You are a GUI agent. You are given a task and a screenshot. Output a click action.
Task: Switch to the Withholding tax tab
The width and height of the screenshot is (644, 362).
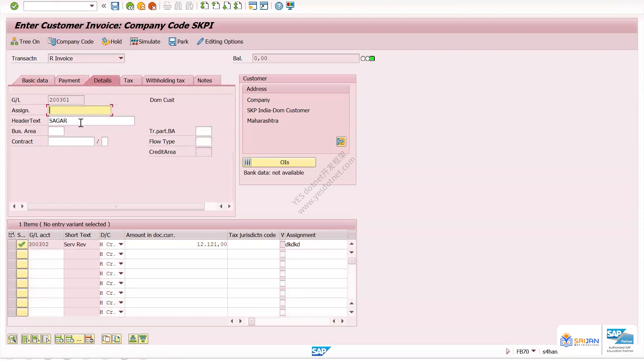tap(165, 80)
